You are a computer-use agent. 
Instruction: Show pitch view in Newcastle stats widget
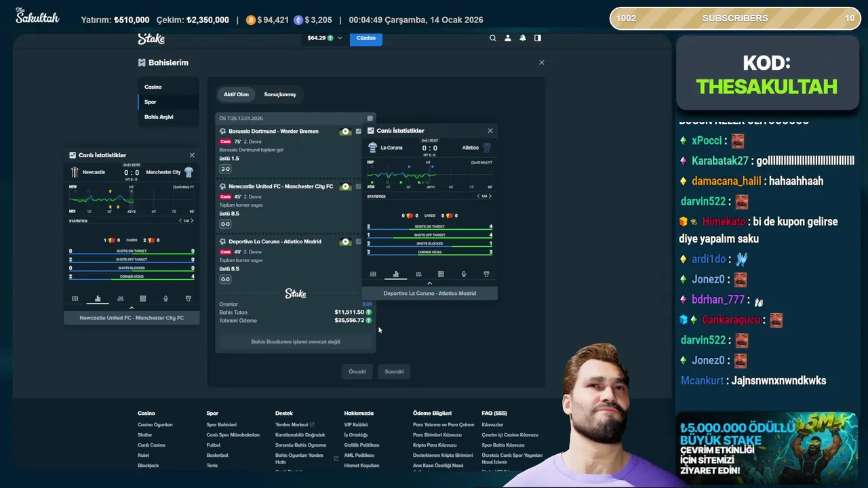click(x=75, y=298)
